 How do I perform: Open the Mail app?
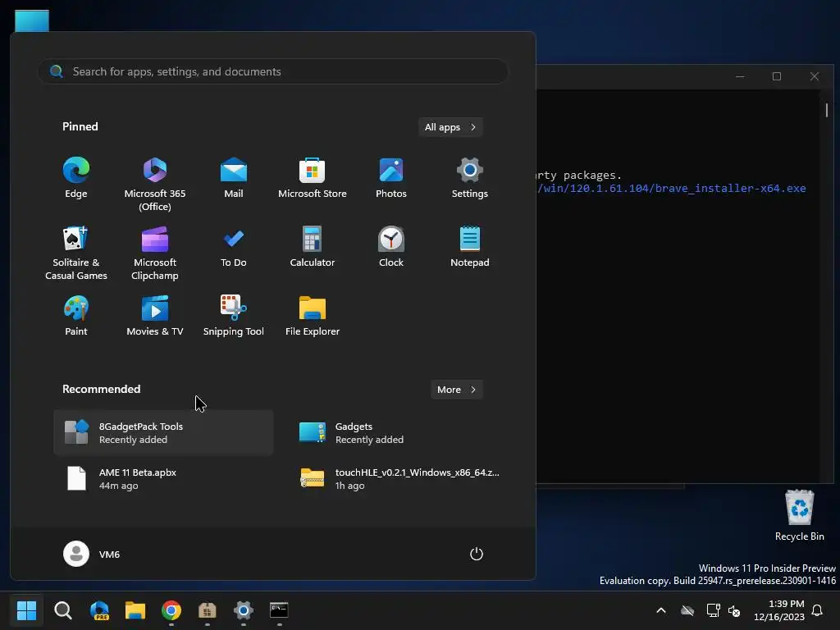click(x=234, y=178)
